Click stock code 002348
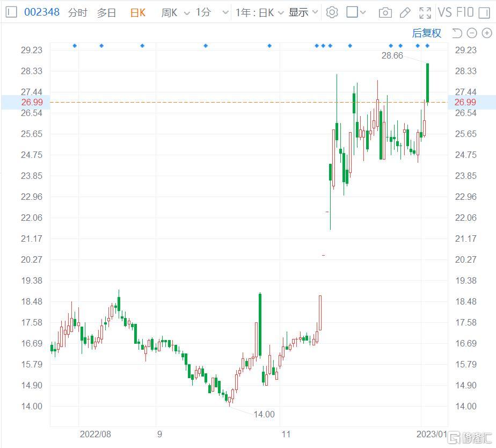The height and width of the screenshot is (448, 496). click(x=42, y=12)
